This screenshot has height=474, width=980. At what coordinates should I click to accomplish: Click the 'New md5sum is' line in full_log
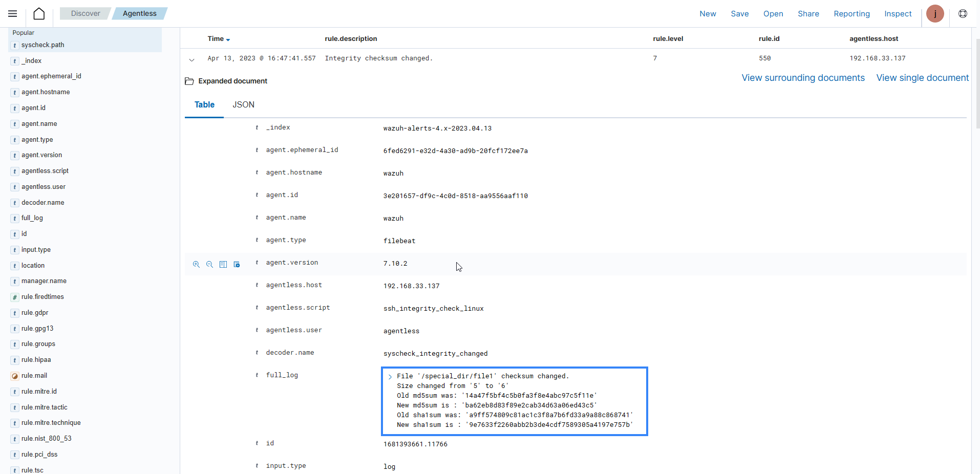[x=497, y=405]
